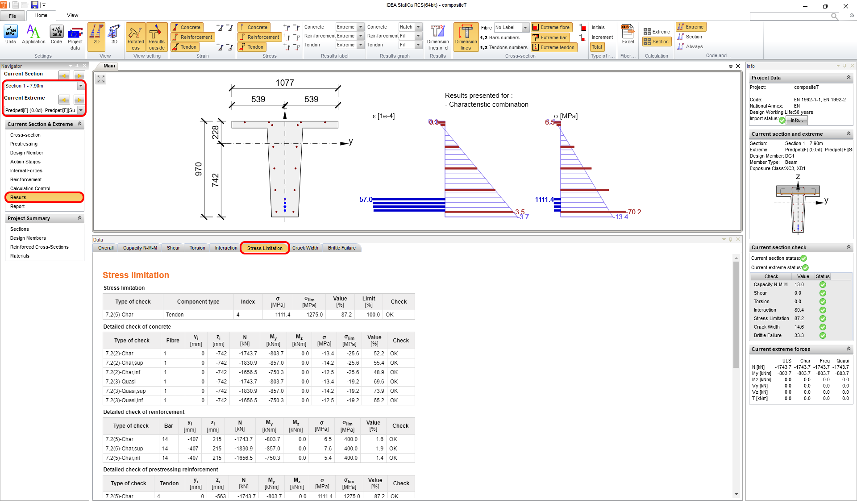Open the View ribbon tab
857x504 pixels.
click(x=72, y=15)
